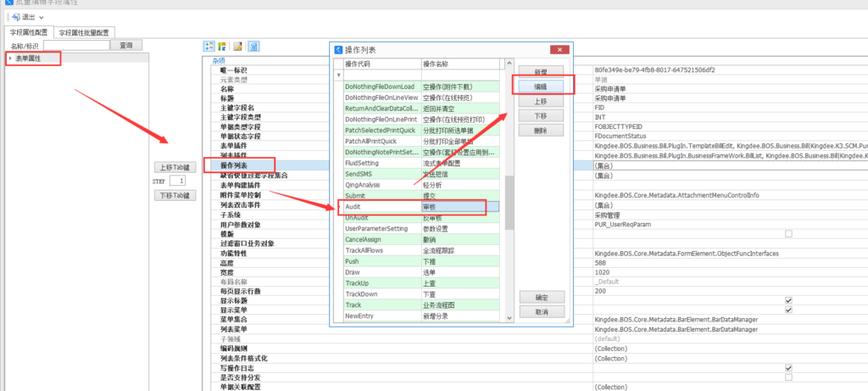The image size is (868, 391).
Task: Uncheck the 写操作日志 checkbox
Action: [x=788, y=368]
